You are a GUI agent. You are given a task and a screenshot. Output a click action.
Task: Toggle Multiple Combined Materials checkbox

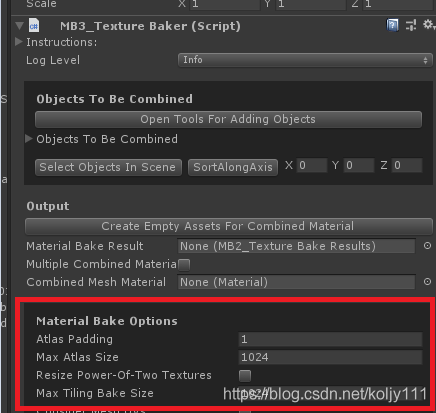pos(184,265)
